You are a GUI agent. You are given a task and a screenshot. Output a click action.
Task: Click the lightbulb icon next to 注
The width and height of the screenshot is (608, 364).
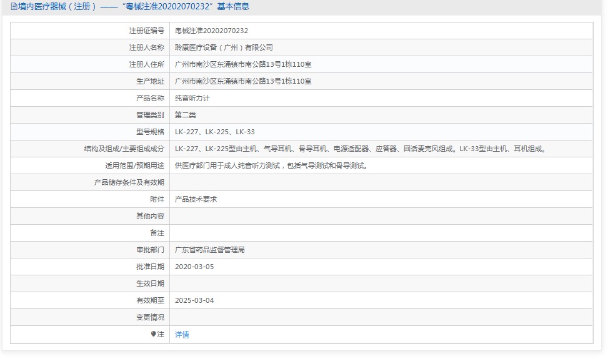[153, 334]
